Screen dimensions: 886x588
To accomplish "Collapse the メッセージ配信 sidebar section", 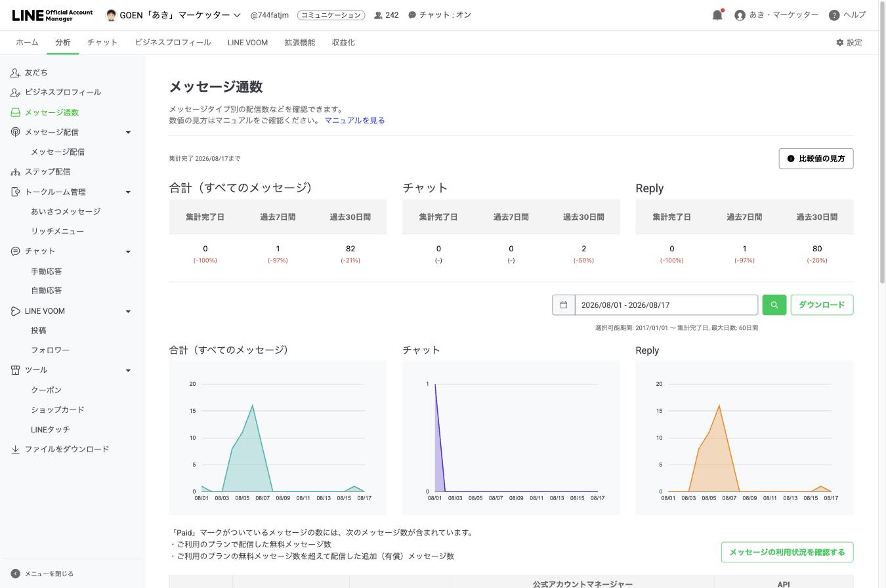I will (x=128, y=133).
